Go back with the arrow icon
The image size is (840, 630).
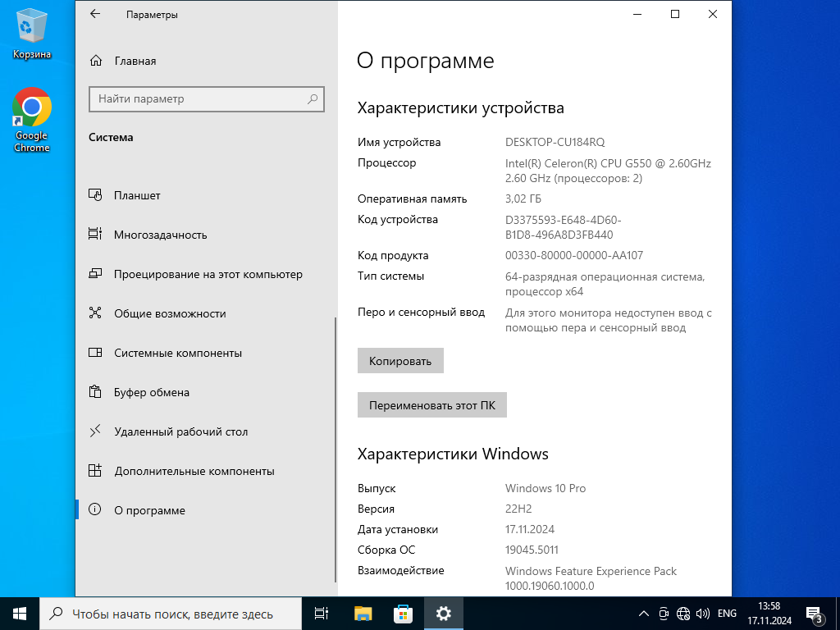point(95,15)
